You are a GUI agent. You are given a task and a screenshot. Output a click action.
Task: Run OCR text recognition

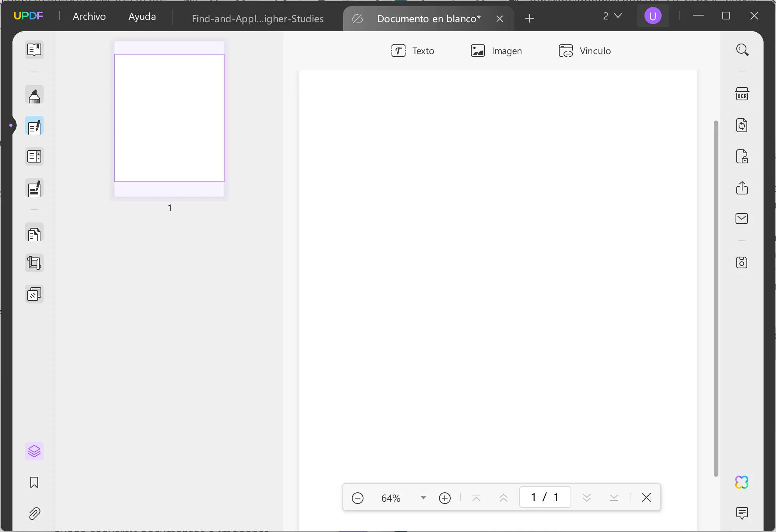point(742,94)
